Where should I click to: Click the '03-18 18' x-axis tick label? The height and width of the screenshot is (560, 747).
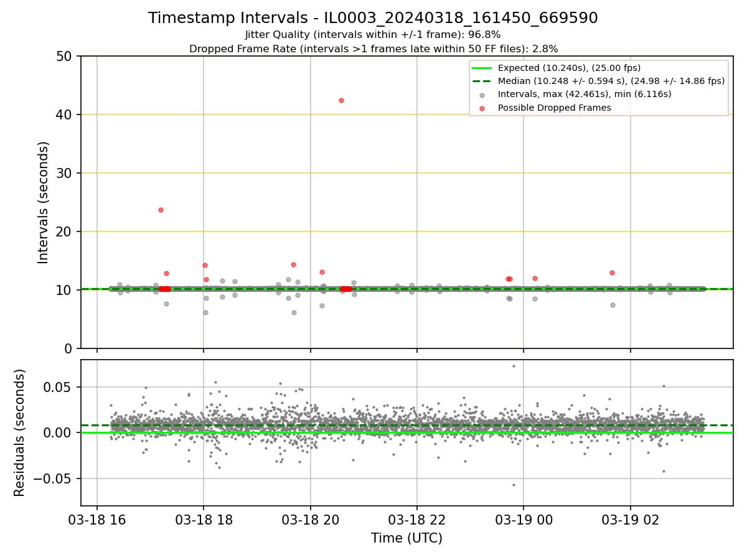(x=204, y=520)
